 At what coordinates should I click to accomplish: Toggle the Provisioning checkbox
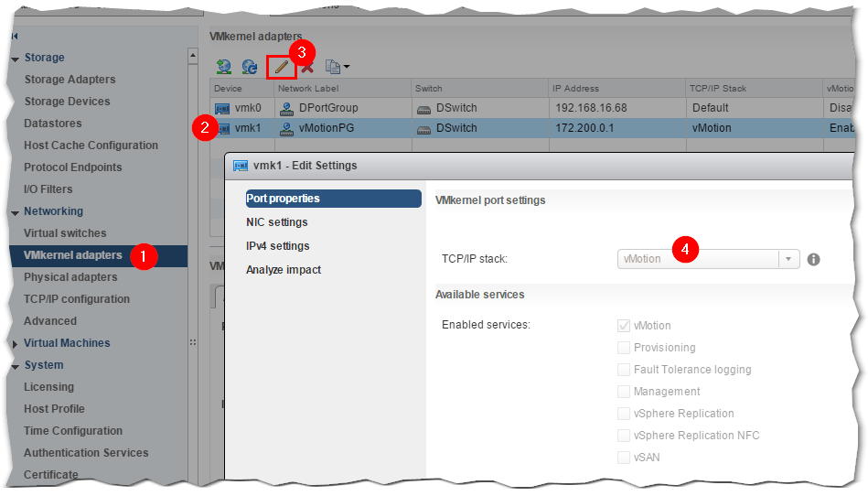(624, 348)
